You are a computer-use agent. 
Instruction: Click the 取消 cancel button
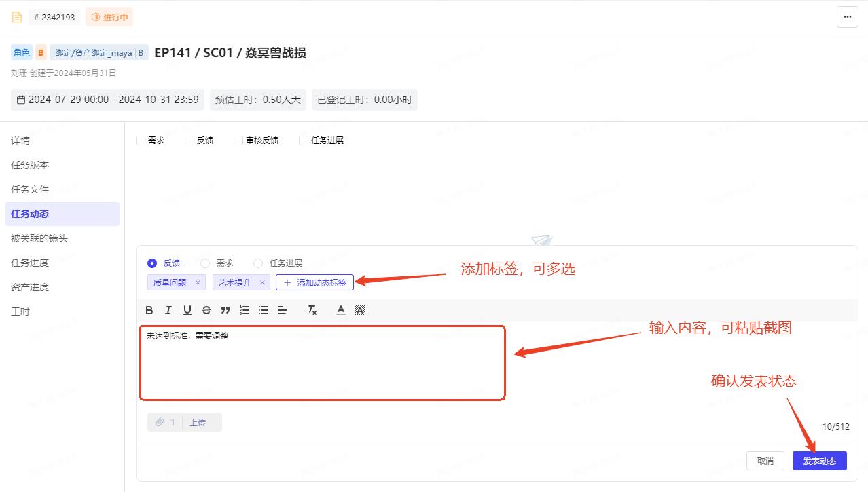click(x=765, y=461)
